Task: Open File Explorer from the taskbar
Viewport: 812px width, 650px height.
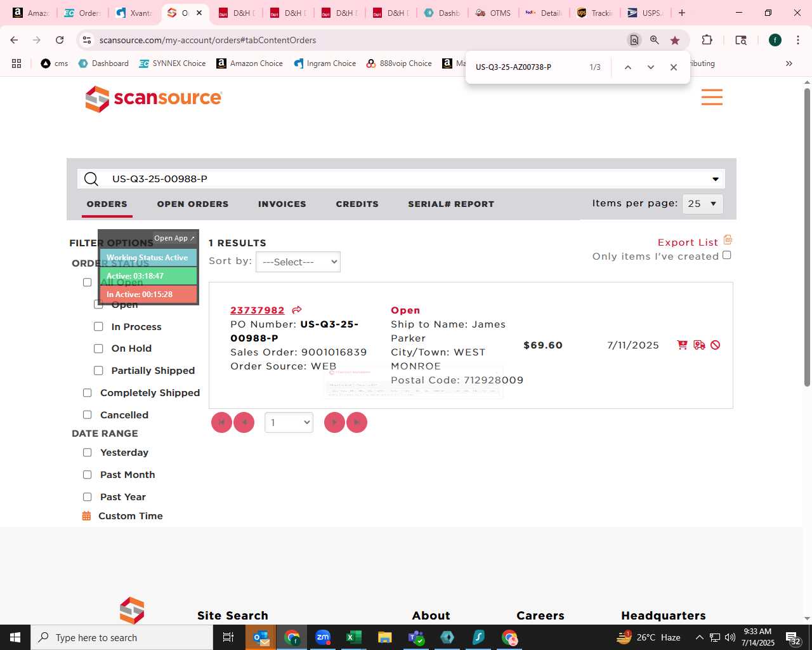Action: [x=384, y=637]
